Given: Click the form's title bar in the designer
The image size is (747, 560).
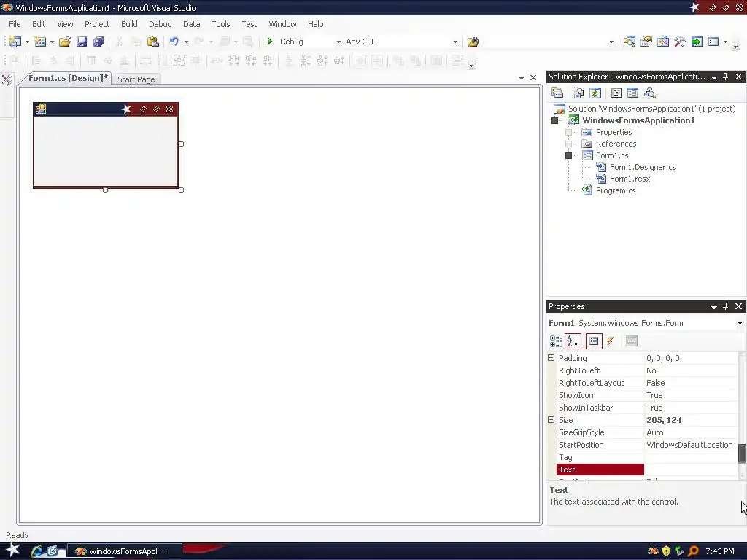Looking at the screenshot, I should [x=105, y=109].
